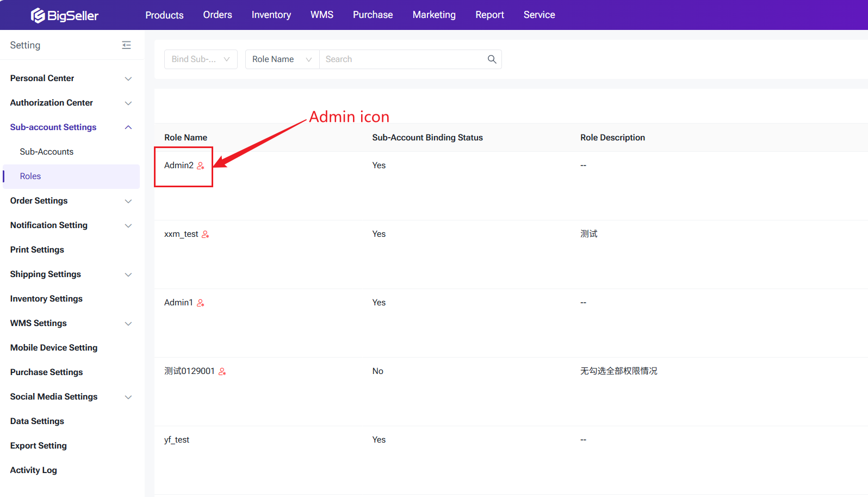The height and width of the screenshot is (497, 868).
Task: Open Print Settings from sidebar
Action: click(x=37, y=250)
